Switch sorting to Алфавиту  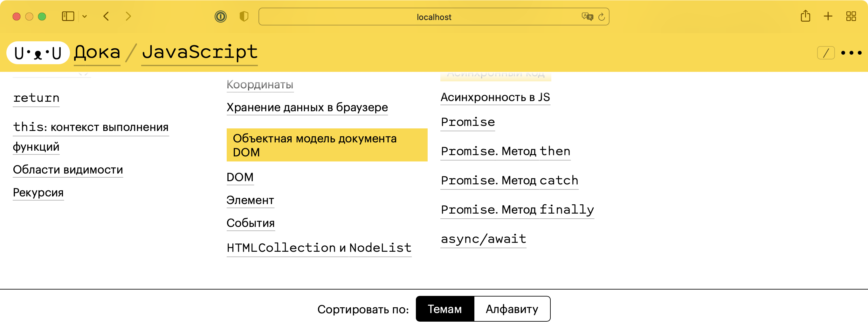512,309
